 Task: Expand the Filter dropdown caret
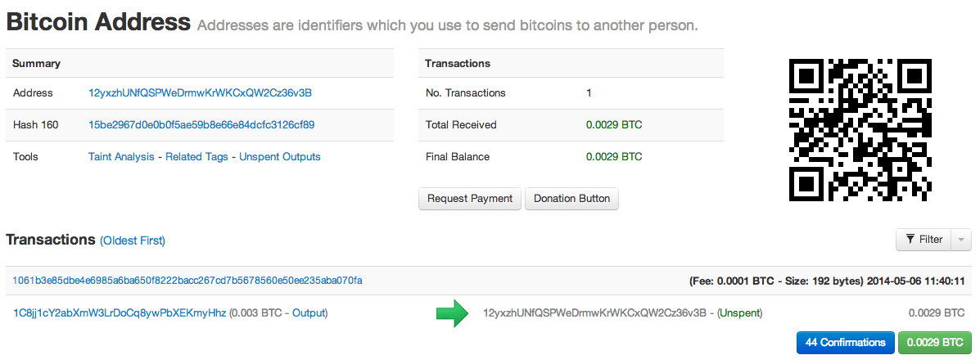[961, 240]
